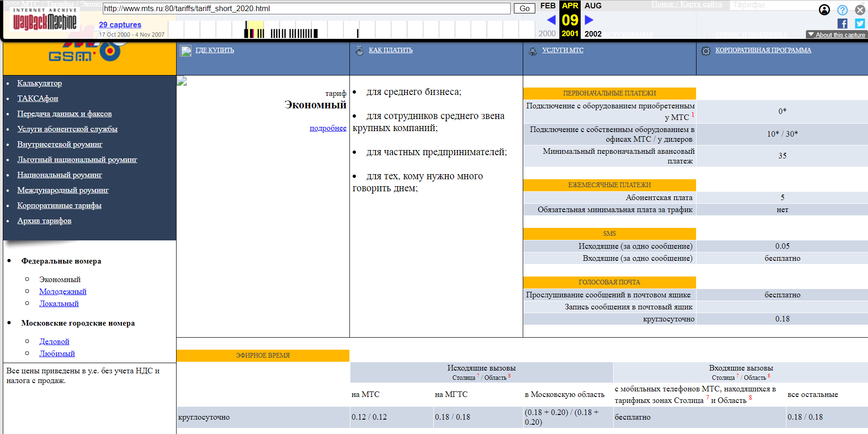Click the 'ПЕРВОНАЧАЛЬНЫЕ ПЛАТЕЖИ' section header

[x=609, y=93]
